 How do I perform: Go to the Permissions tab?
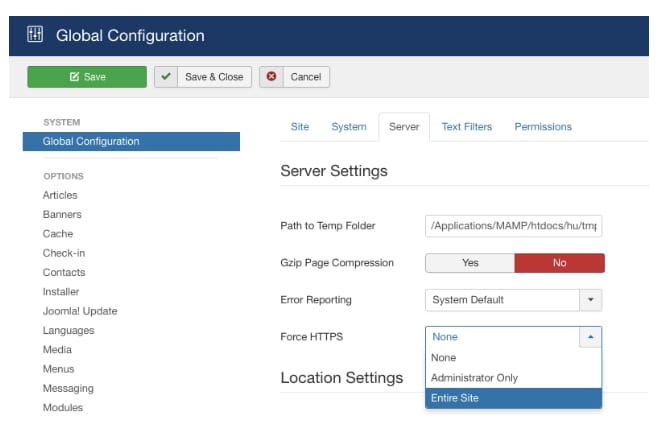543,127
